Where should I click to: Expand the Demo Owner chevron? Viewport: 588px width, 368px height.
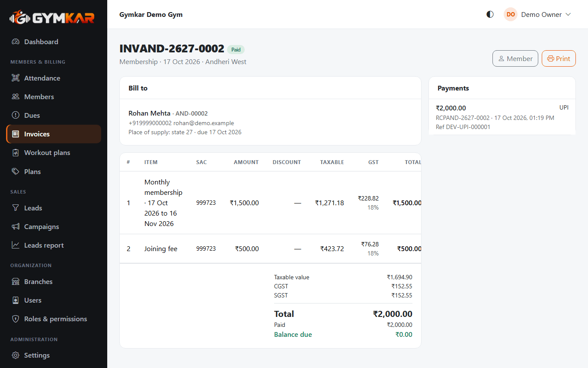coord(568,14)
